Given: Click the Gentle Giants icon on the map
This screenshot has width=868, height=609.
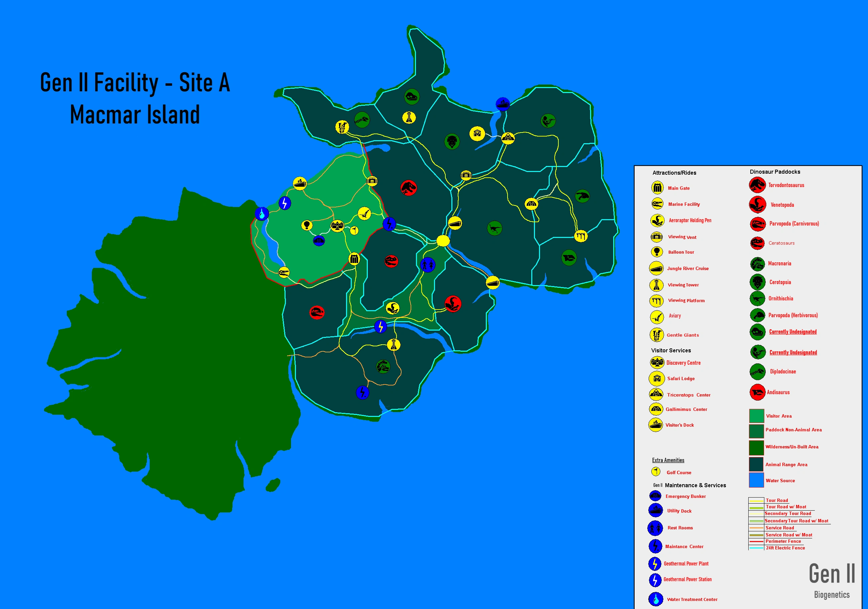Looking at the screenshot, I should pyautogui.click(x=342, y=127).
